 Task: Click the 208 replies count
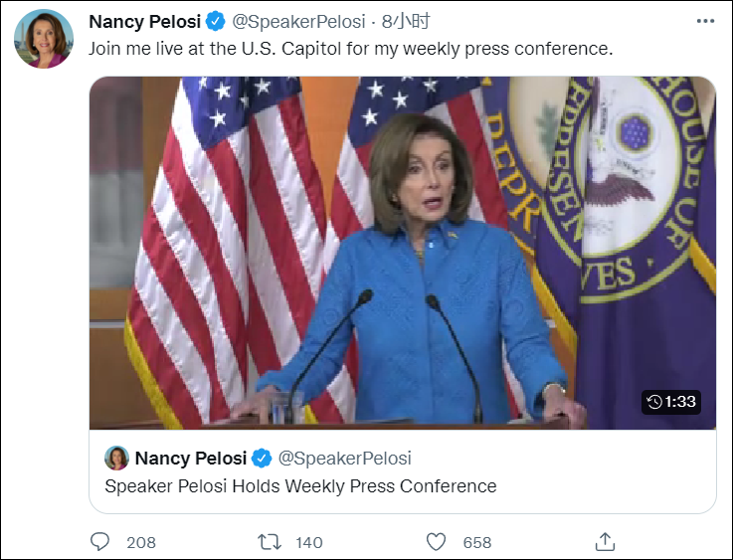tap(141, 542)
